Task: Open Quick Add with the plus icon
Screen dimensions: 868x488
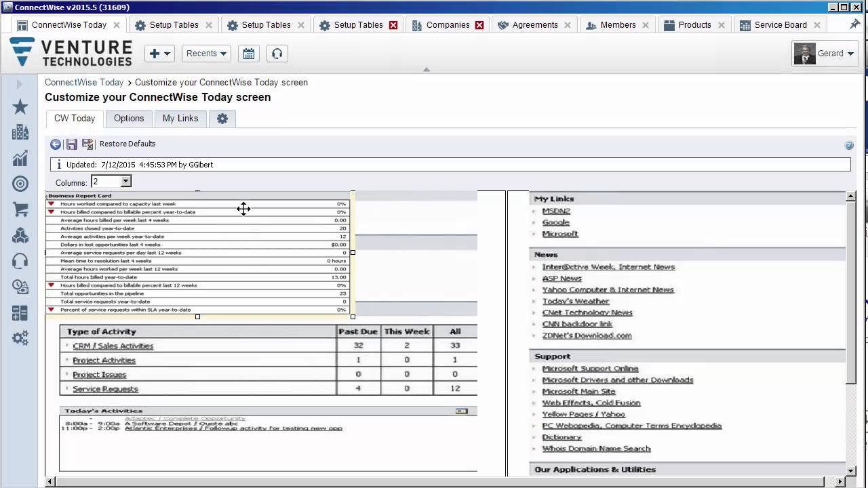Action: (x=155, y=53)
